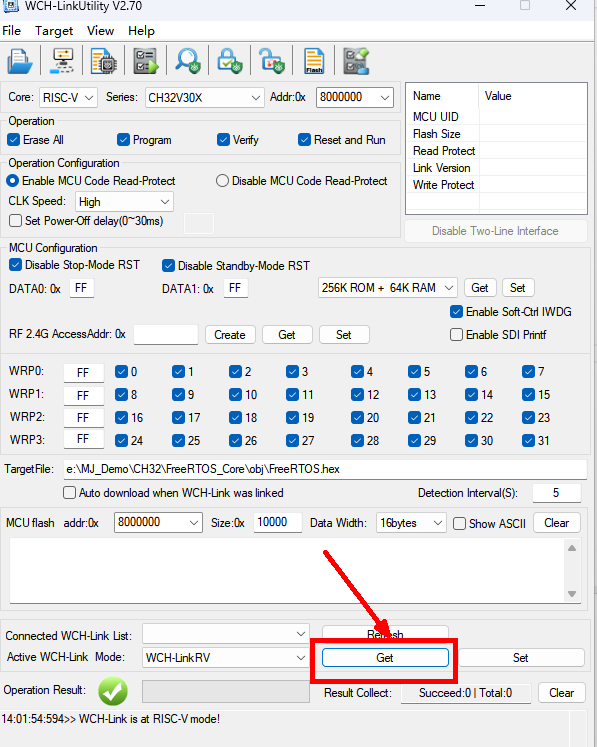Click the green check Operation Result icon

[x=113, y=691]
